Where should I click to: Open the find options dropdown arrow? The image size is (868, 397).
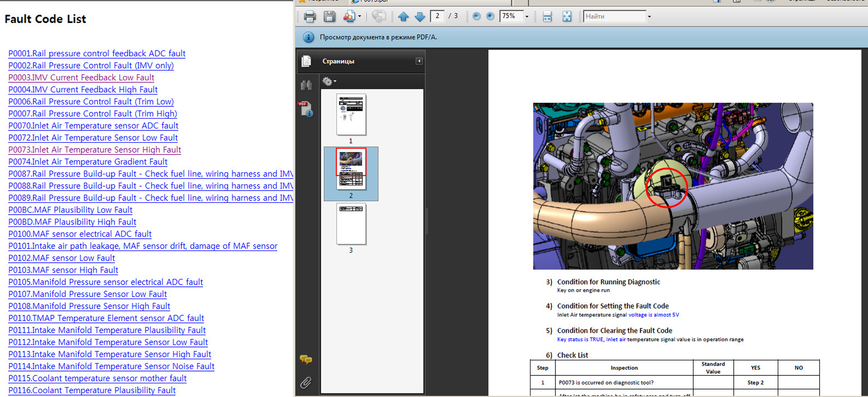pyautogui.click(x=650, y=17)
